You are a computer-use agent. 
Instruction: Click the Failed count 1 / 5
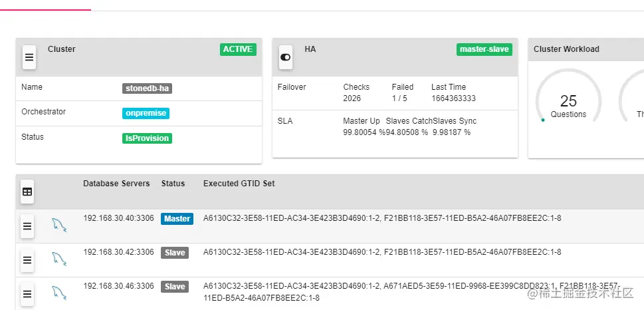click(x=399, y=98)
